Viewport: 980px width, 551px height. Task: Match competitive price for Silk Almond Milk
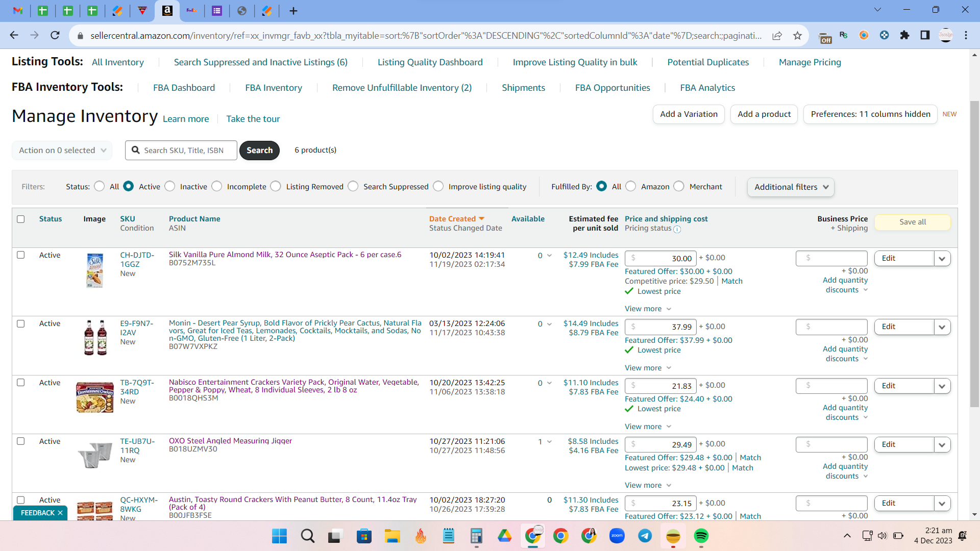point(732,281)
